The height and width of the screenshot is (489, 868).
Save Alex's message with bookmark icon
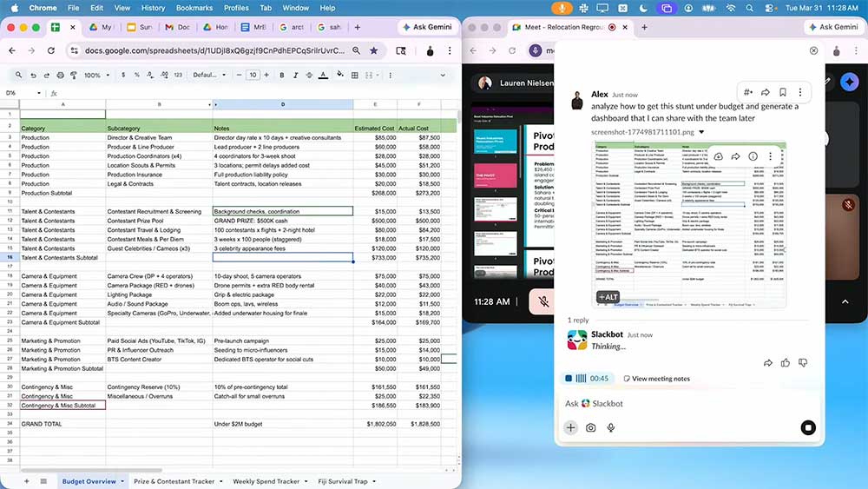tap(783, 92)
